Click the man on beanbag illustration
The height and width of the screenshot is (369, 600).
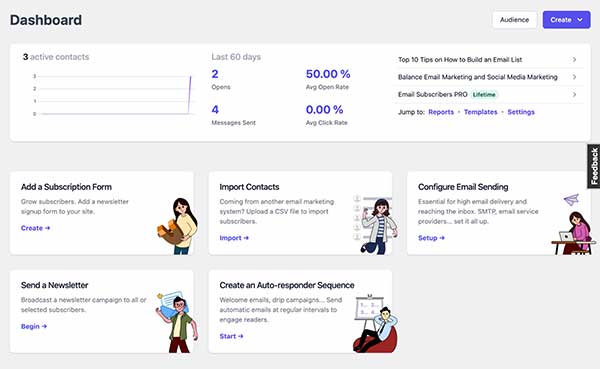(376, 324)
